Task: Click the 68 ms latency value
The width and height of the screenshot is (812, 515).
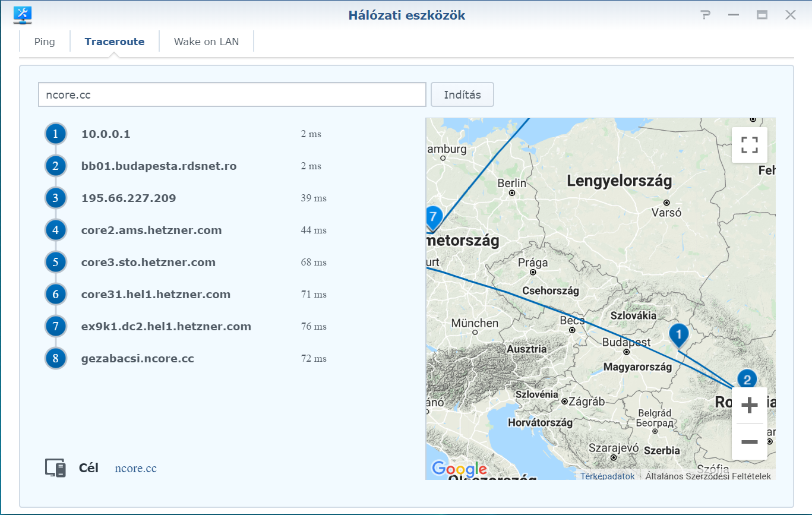Action: (314, 263)
